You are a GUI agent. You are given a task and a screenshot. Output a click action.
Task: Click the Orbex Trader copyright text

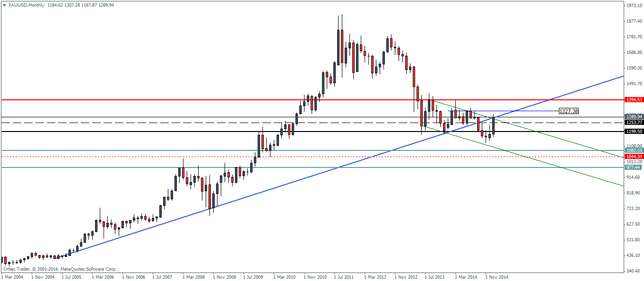coord(60,269)
